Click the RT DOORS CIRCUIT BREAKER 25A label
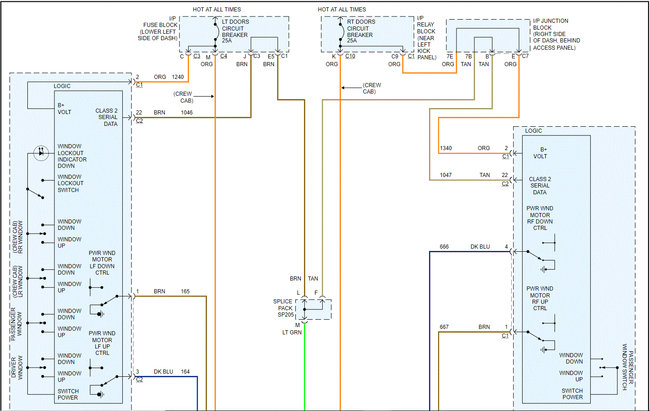650x411 pixels. click(361, 32)
